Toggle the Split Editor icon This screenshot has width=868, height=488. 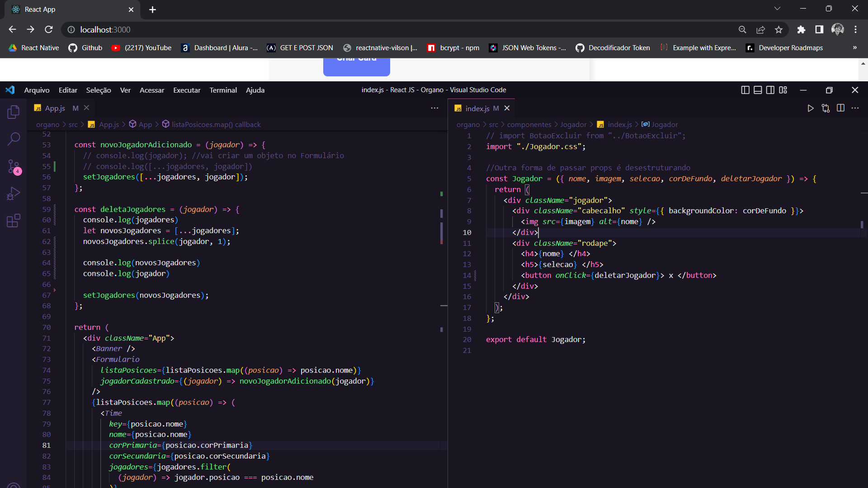point(841,108)
